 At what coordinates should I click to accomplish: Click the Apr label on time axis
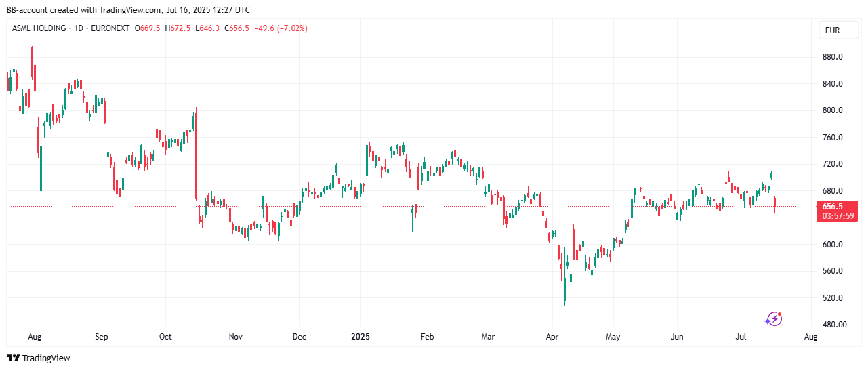[552, 336]
